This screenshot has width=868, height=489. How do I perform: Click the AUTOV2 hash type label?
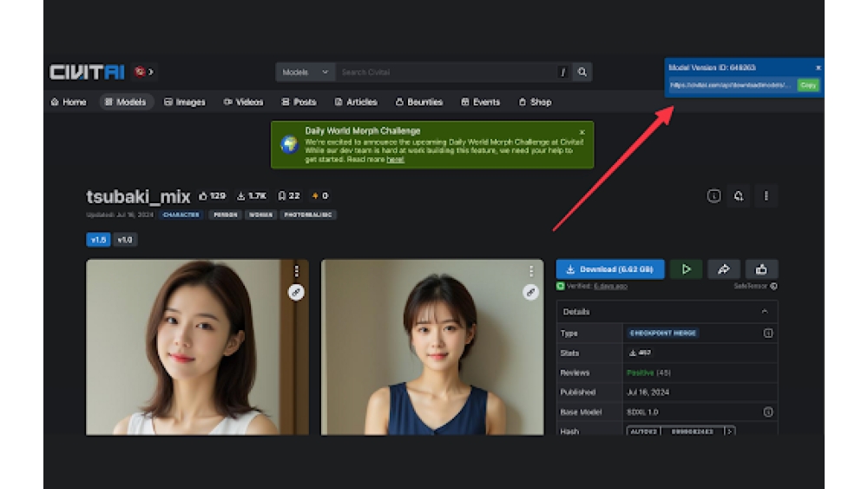(643, 432)
